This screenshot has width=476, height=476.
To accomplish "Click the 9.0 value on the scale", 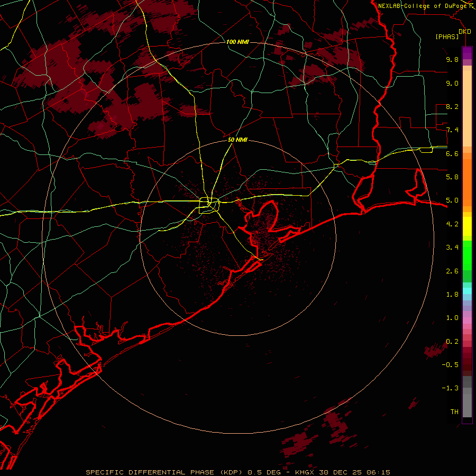I will [452, 83].
